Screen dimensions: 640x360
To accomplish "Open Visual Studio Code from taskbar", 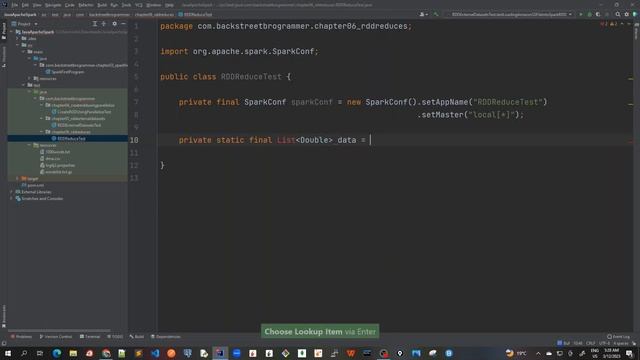I will click(x=155, y=353).
